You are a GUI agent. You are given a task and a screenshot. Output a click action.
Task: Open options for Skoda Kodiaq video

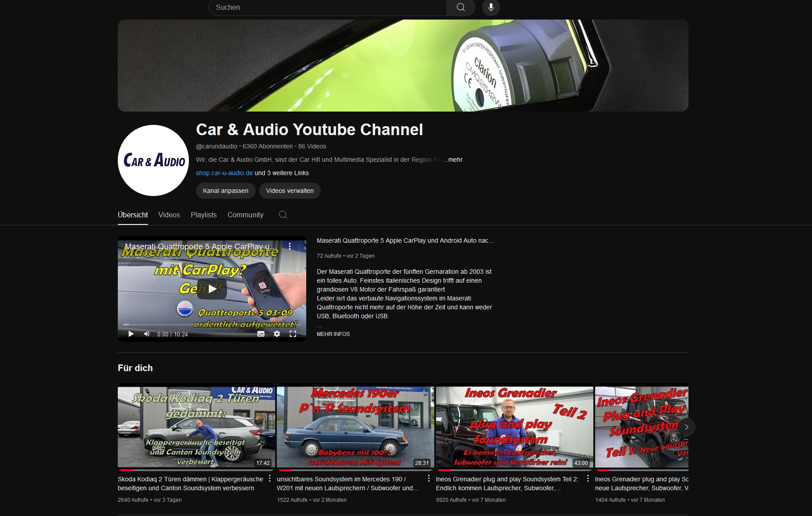pos(270,479)
